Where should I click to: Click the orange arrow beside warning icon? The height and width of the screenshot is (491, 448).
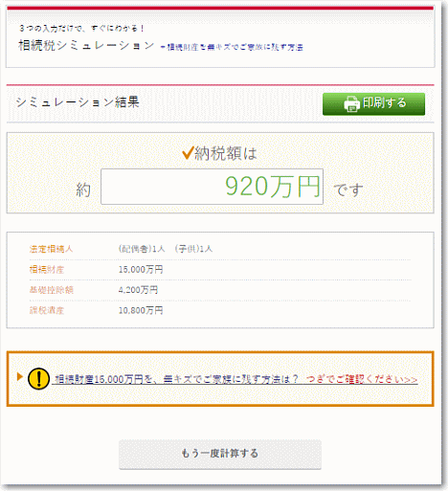pos(20,376)
